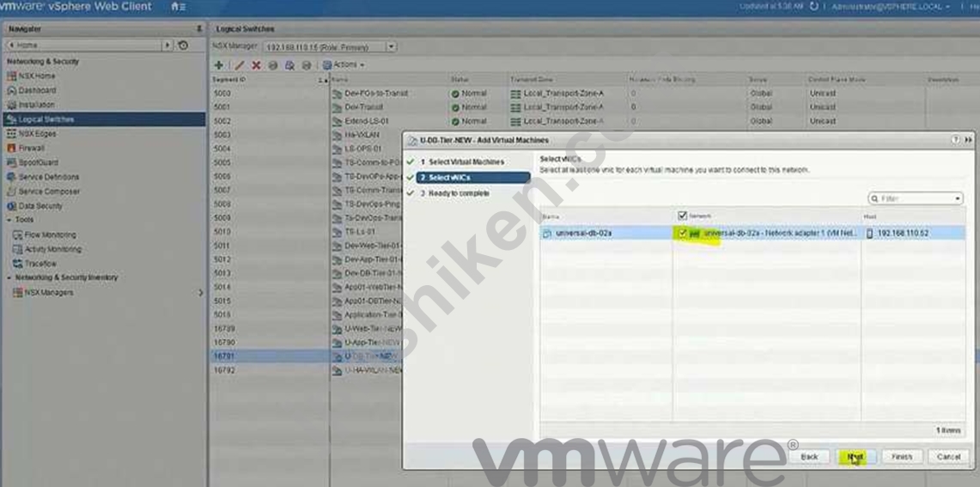Screen dimensions: 980x487
Task: Collapse the Tools group
Action: [9, 220]
